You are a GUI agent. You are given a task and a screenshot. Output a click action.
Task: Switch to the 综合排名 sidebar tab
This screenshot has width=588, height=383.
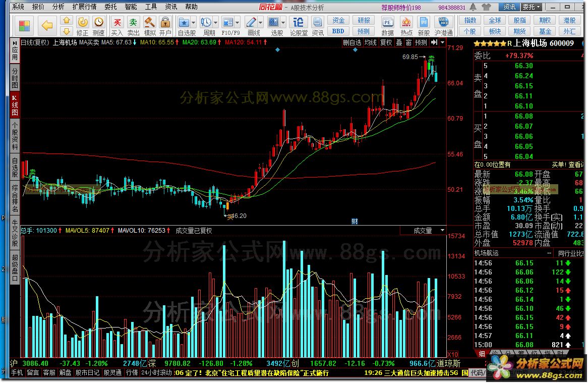click(15, 198)
